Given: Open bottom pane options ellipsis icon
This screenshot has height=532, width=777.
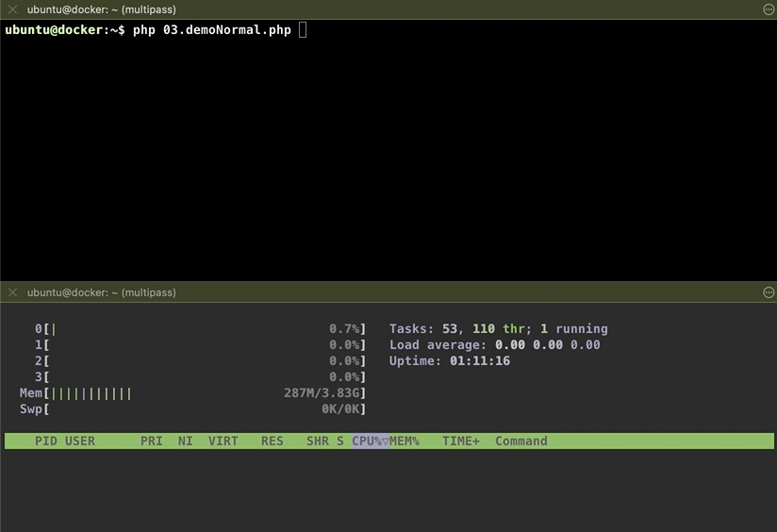Looking at the screenshot, I should (769, 292).
